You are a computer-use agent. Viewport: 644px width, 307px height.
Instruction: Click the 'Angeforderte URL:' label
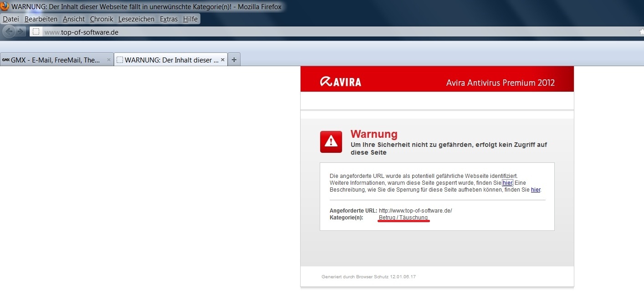point(353,211)
